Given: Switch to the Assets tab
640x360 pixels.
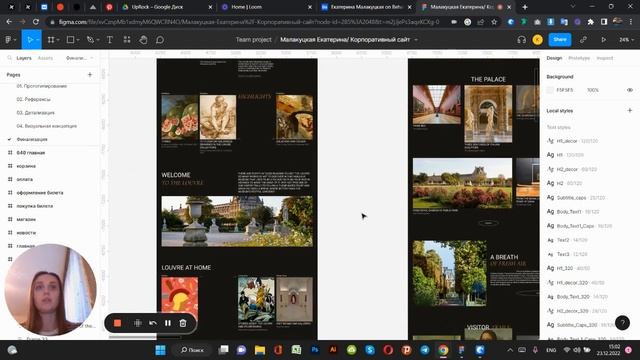Looking at the screenshot, I should (x=45, y=58).
